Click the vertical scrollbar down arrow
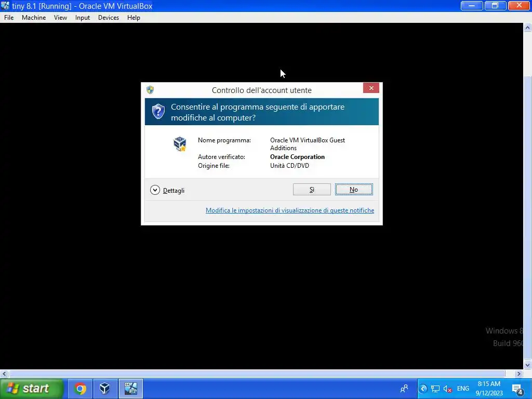 coord(528,365)
